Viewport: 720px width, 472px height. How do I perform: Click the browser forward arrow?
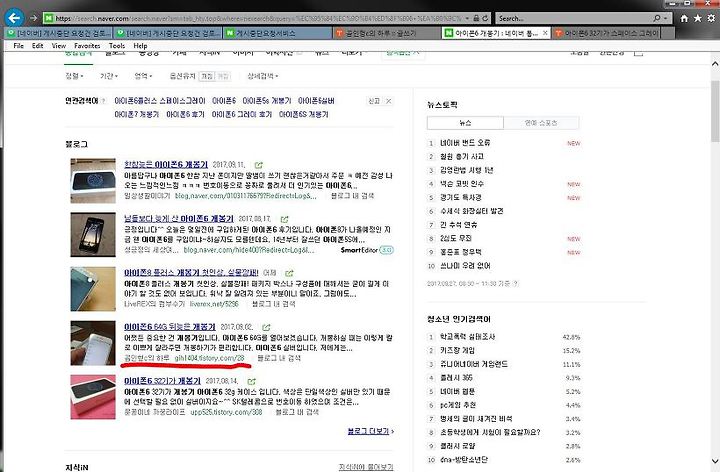coord(34,18)
